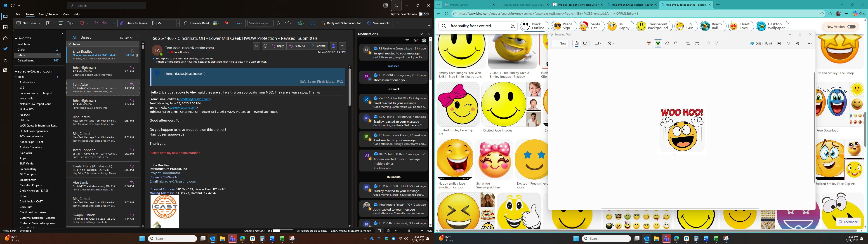Open the People view in Outlook rail
Image resolution: width=868 pixels, height=244 pixels.
5,38
